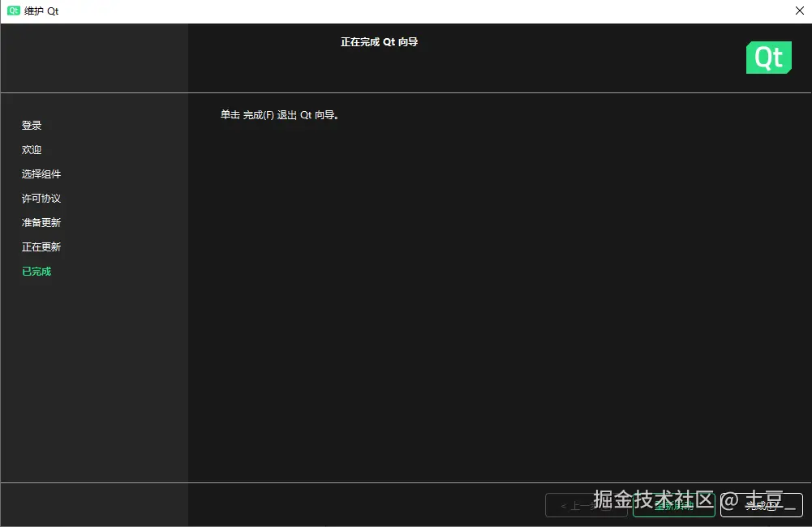Viewport: 812px width, 527px height.
Task: Select the 准备更新 step in the sidebar
Action: pyautogui.click(x=41, y=223)
